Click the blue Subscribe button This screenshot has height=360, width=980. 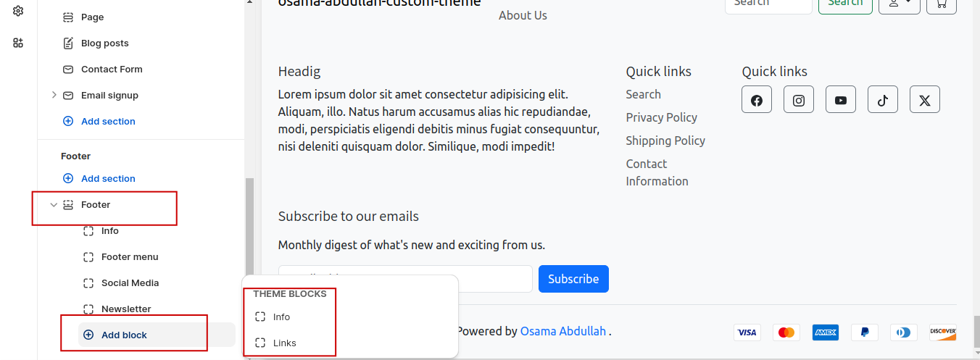point(573,279)
